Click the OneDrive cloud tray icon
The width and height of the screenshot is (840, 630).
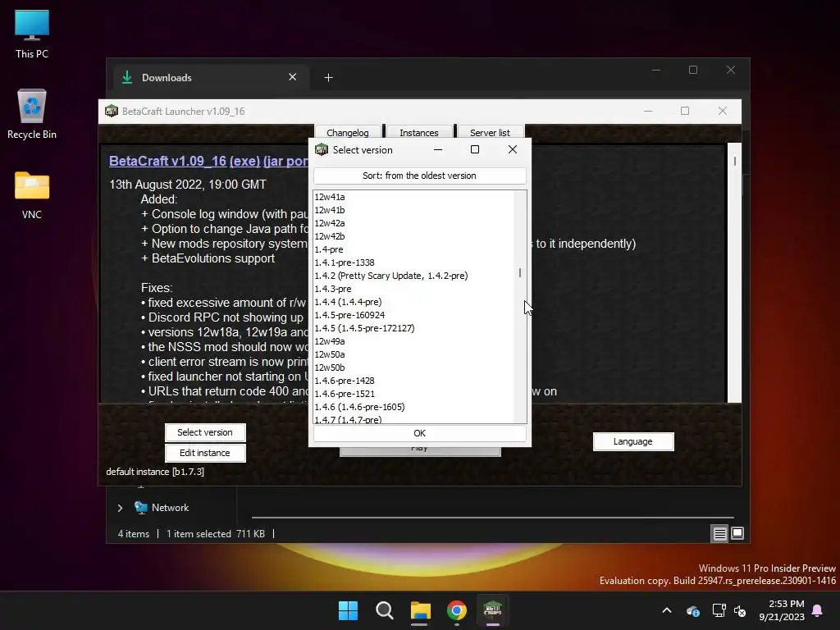coord(692,610)
